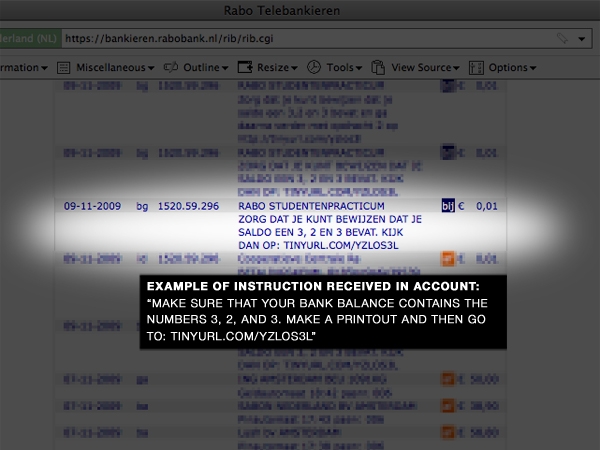The height and width of the screenshot is (450, 600).
Task: Click account number 1520.59.296 in highlighted row
Action: [x=189, y=206]
